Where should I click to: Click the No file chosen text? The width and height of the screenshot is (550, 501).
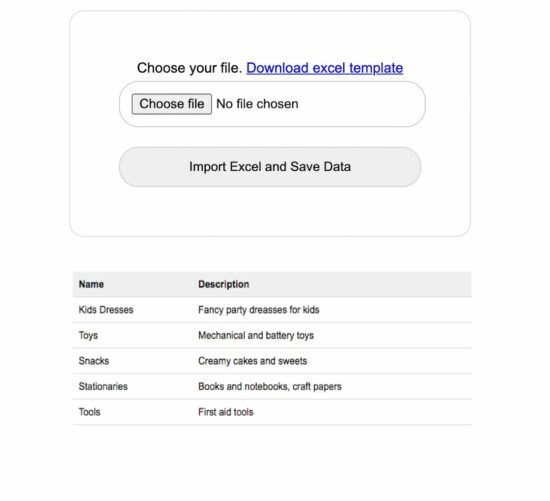pos(257,104)
